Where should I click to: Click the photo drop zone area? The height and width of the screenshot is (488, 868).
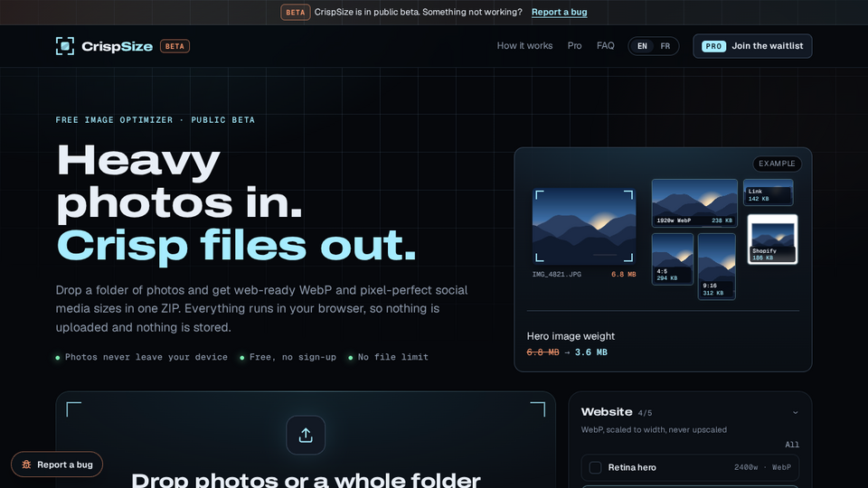306,440
